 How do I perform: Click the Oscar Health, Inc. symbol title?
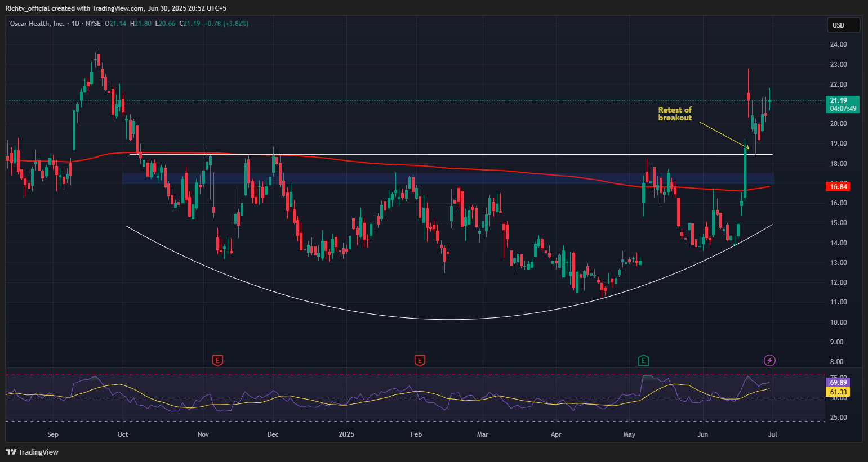point(37,24)
